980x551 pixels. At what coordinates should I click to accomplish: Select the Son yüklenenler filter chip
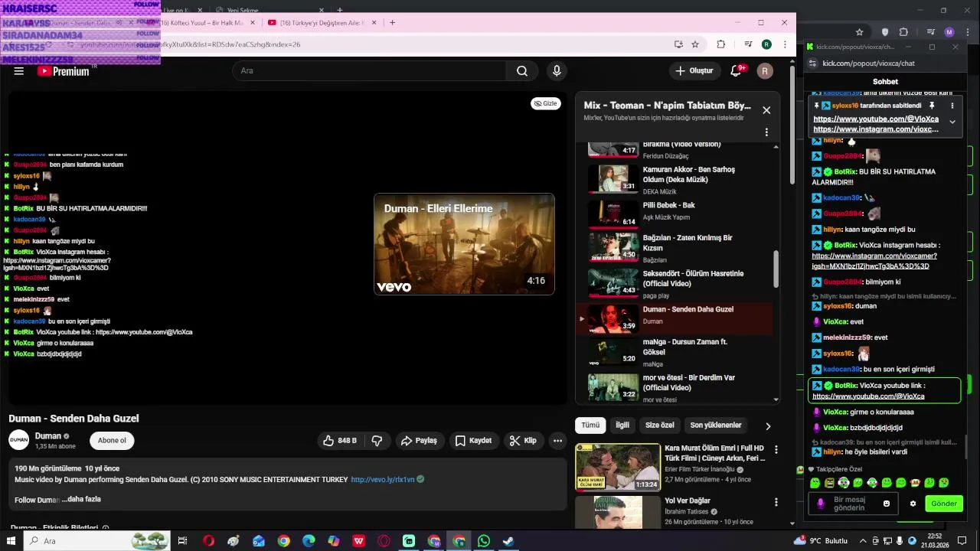716,425
